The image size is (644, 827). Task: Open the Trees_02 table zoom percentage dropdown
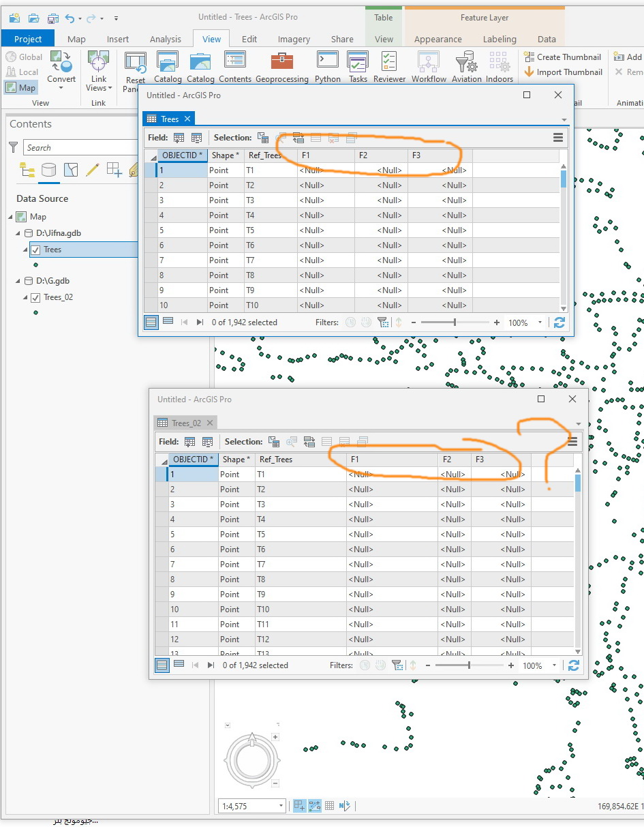[x=554, y=665]
